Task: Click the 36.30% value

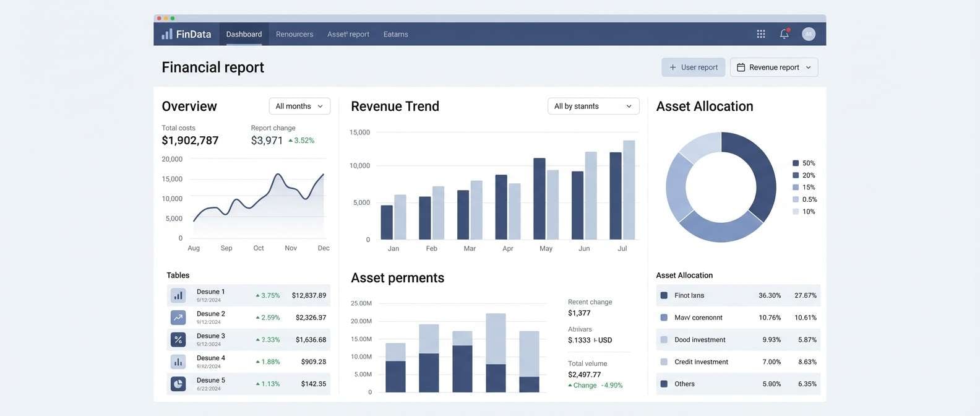Action: point(770,295)
